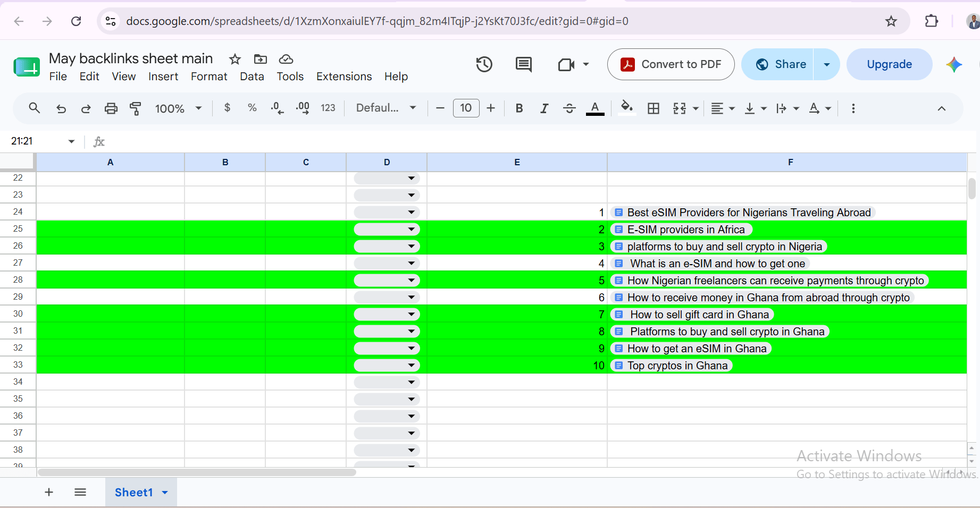The height and width of the screenshot is (508, 980).
Task: Increase decimal places
Action: (303, 108)
